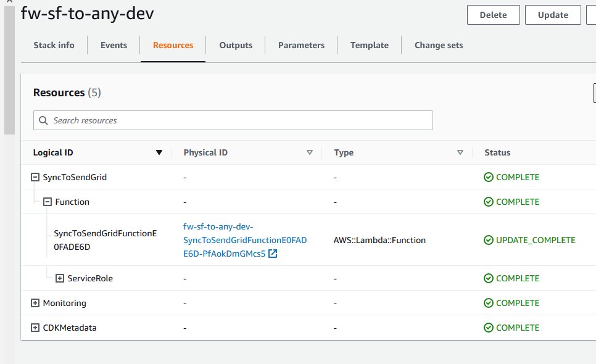Viewport: 596px width, 364px height.
Task: Go to the Parameters tab
Action: coord(302,45)
